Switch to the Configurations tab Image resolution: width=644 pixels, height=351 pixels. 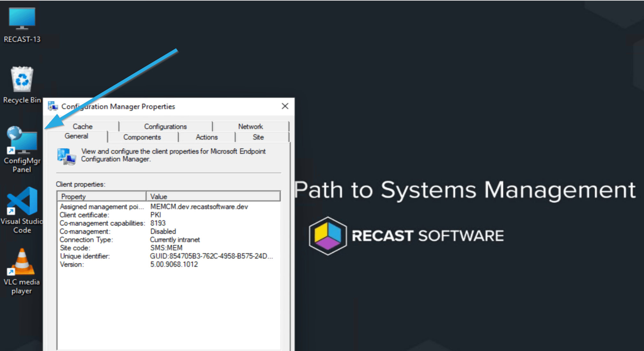point(165,126)
